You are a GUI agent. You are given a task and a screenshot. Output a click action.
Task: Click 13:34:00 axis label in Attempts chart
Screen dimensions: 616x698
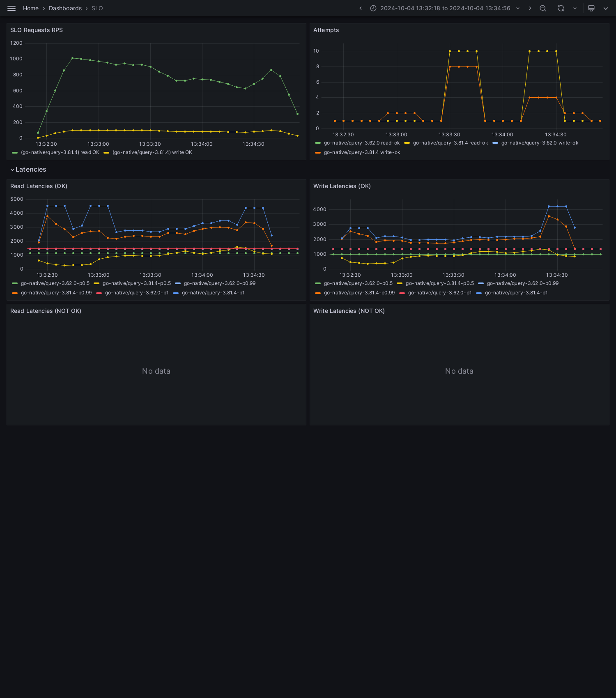pos(502,135)
